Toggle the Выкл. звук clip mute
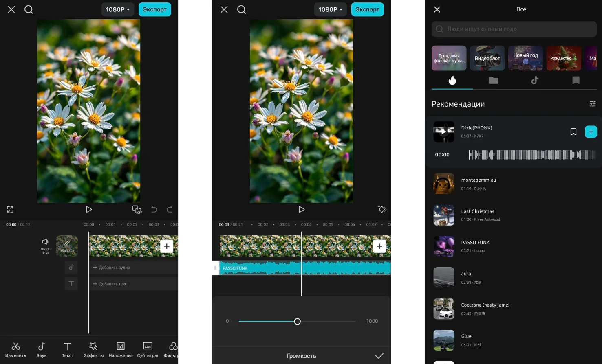Viewport: 602px width, 364px height. click(45, 246)
